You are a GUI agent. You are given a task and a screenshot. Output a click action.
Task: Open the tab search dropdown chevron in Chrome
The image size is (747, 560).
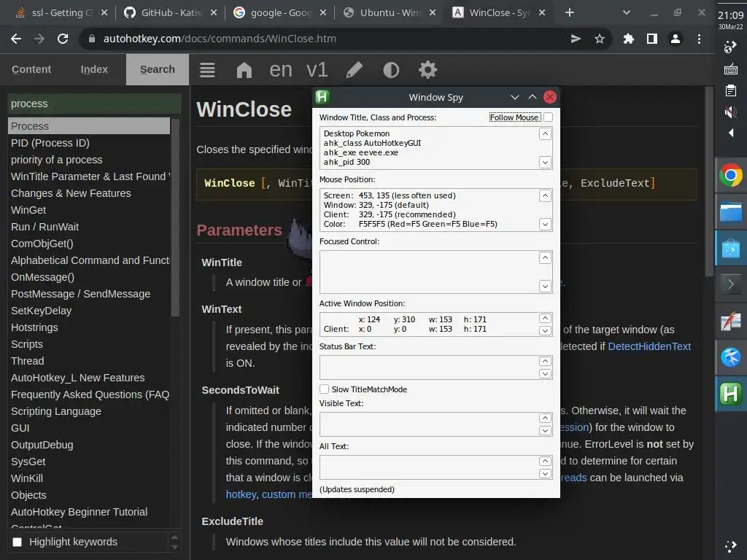[x=627, y=13]
